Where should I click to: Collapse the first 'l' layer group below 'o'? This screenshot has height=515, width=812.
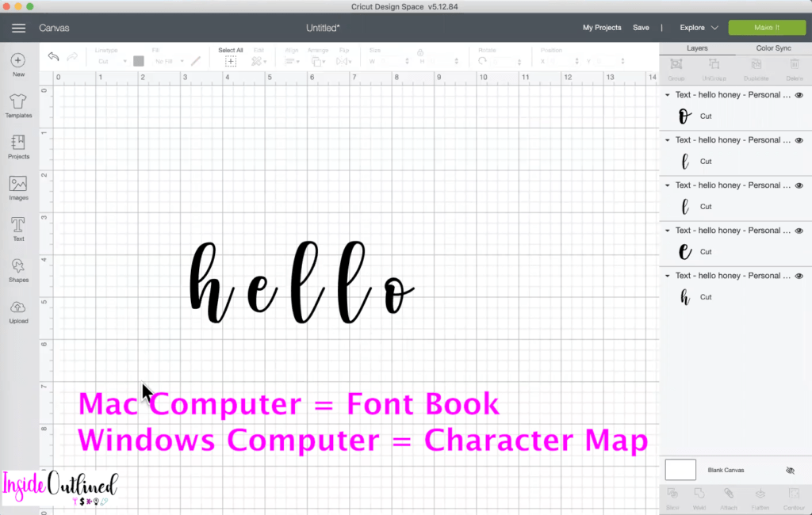point(668,140)
